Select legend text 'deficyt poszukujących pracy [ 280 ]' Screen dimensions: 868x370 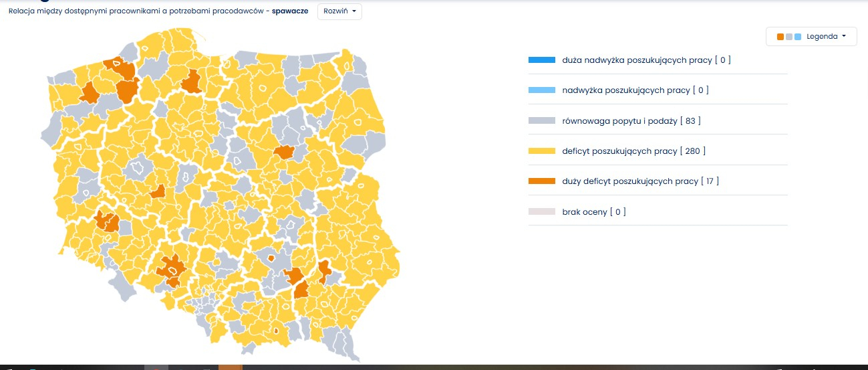coord(634,151)
